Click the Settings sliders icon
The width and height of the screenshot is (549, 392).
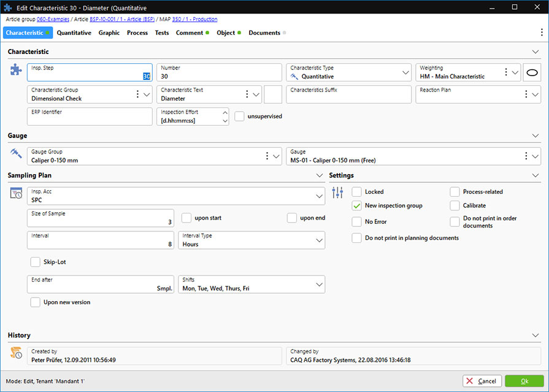(x=337, y=193)
